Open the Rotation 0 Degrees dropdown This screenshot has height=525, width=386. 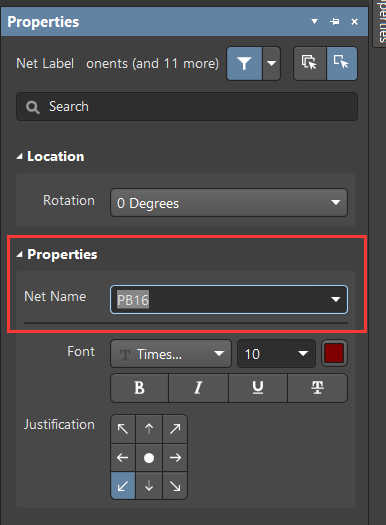coord(229,203)
